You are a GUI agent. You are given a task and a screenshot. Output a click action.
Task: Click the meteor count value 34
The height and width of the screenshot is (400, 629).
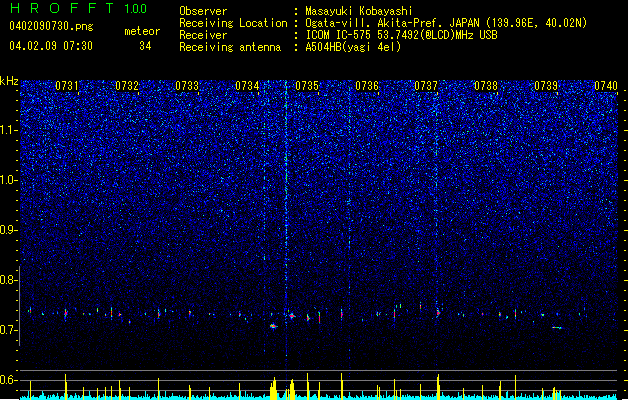[145, 46]
